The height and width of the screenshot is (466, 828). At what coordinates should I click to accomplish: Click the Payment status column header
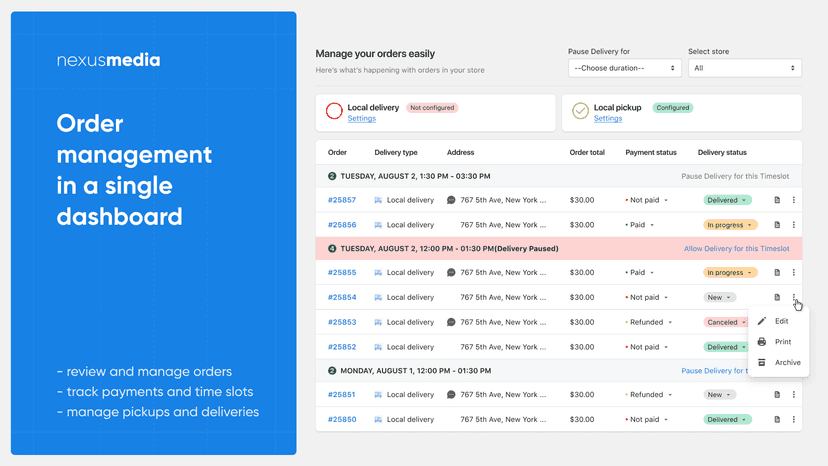coord(651,153)
